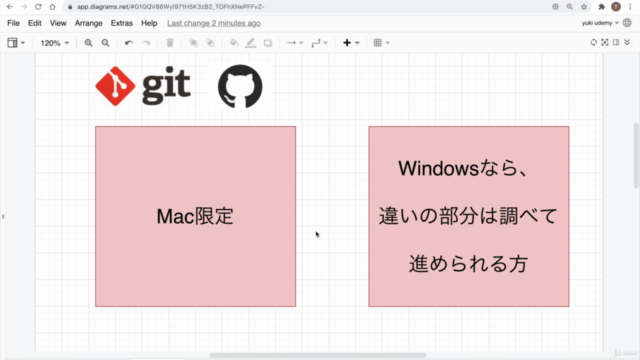
Task: Go back with browser back arrow
Action: point(9,7)
